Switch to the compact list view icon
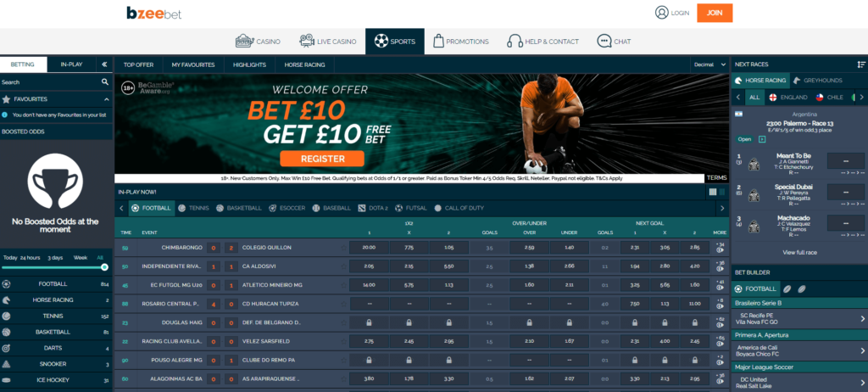868x392 pixels. tap(721, 192)
